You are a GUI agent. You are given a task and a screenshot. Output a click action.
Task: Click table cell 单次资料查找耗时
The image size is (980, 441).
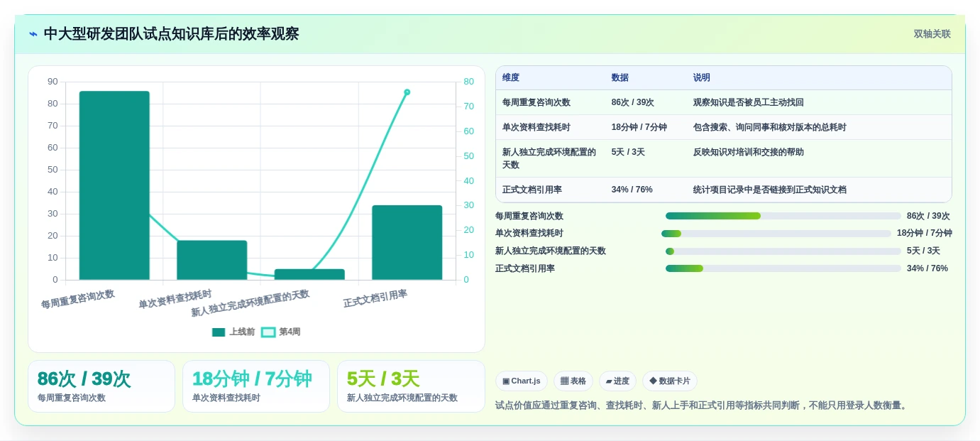tap(536, 127)
